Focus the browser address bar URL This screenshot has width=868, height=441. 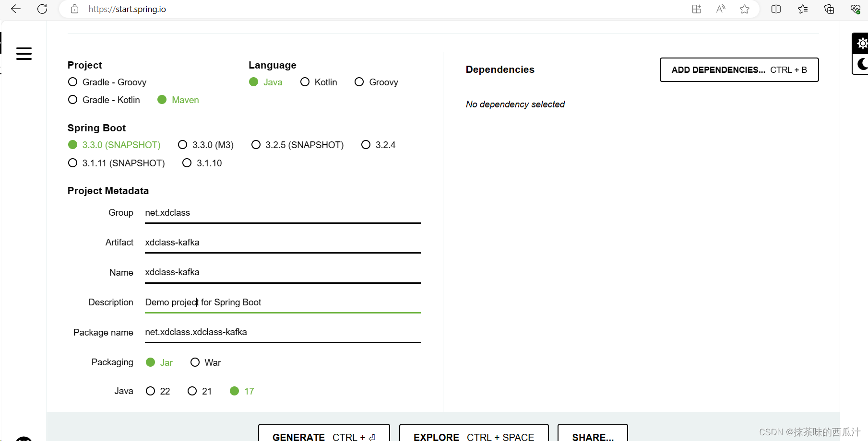tap(127, 9)
